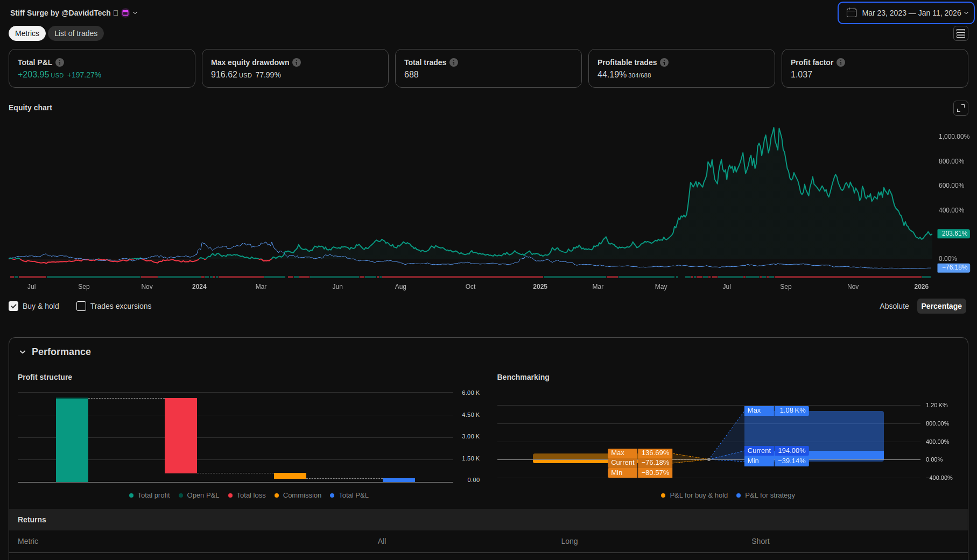Expand the equity chart to fullscreen
The height and width of the screenshot is (560, 977).
960,108
